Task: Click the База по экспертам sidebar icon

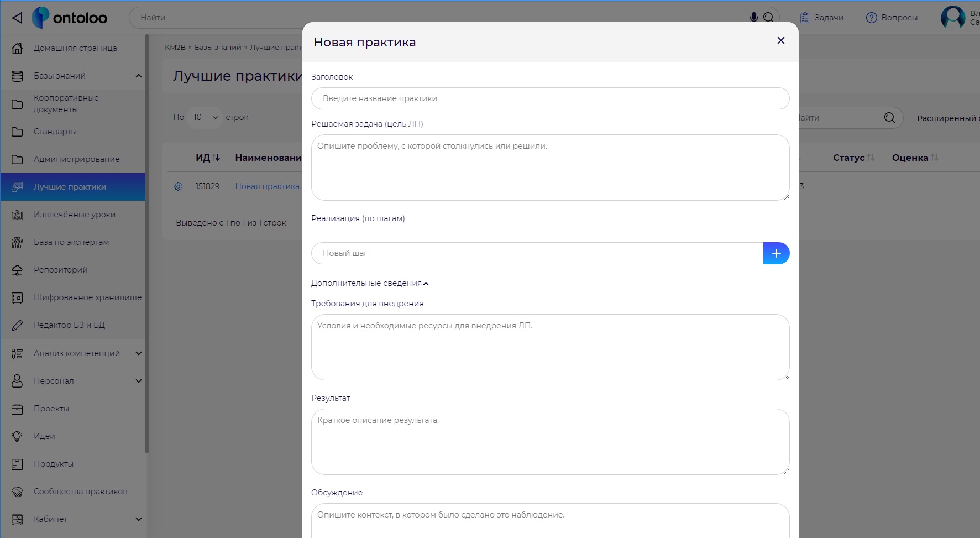Action: coord(18,242)
